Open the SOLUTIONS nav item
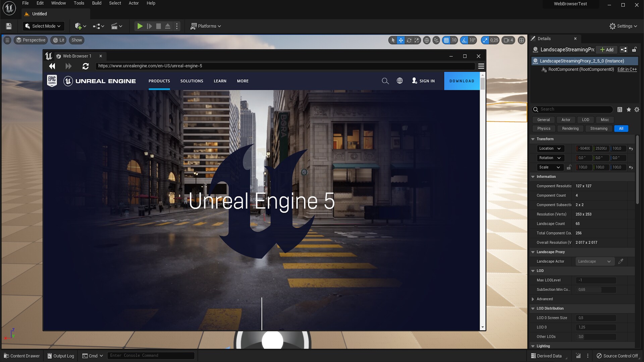Viewport: 644px width, 362px height. click(x=192, y=81)
